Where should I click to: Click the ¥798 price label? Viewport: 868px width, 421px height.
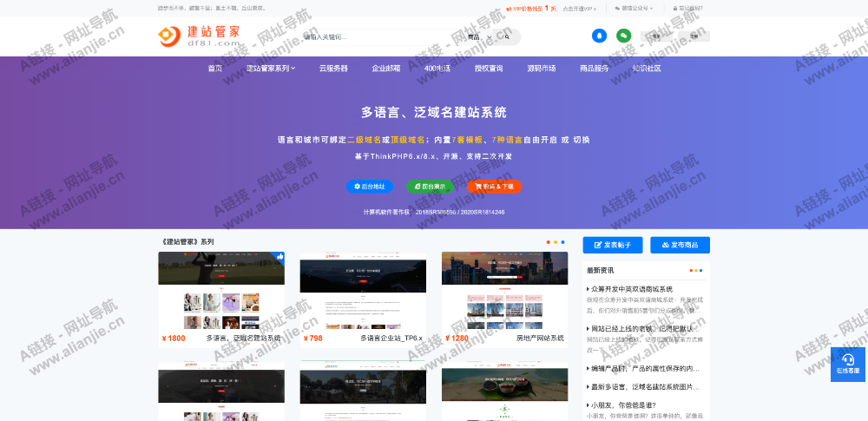point(313,338)
